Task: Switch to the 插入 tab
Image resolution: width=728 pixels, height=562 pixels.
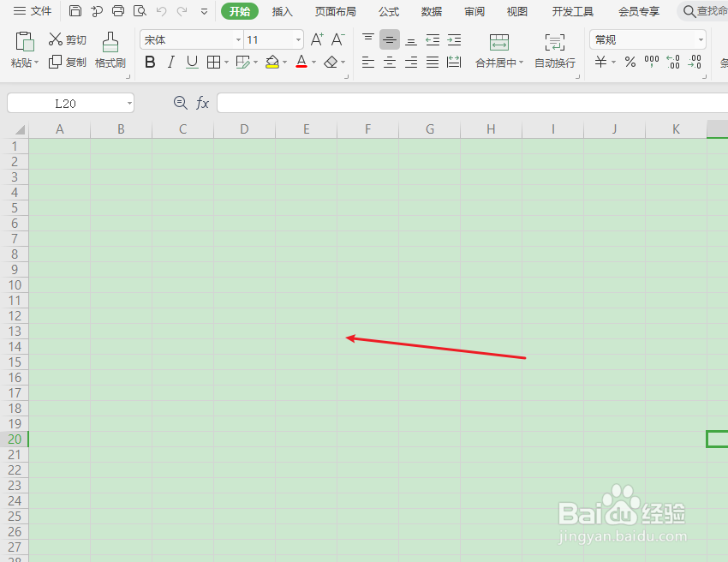Action: pyautogui.click(x=283, y=11)
